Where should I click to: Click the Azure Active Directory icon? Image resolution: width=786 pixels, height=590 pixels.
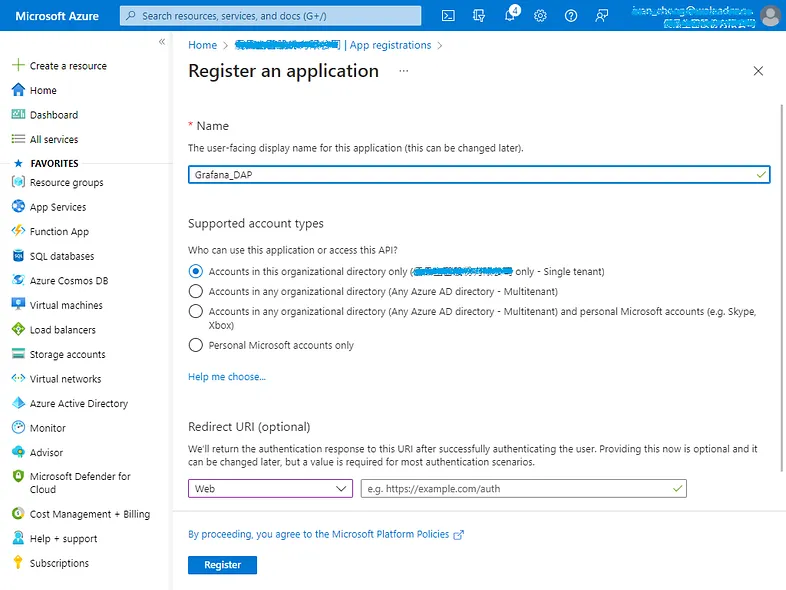pyautogui.click(x=18, y=403)
